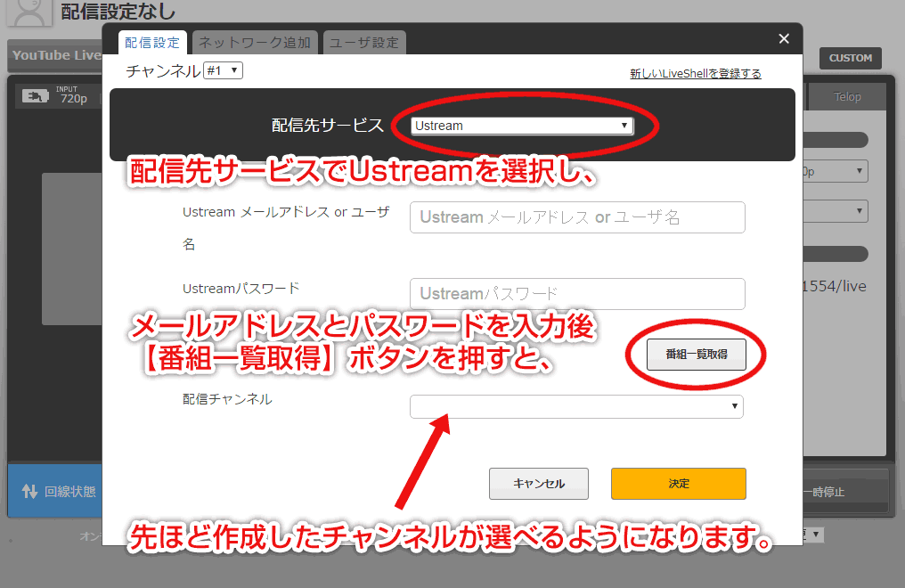
Task: Expand the 配信チャンネル dropdown
Action: click(576, 406)
